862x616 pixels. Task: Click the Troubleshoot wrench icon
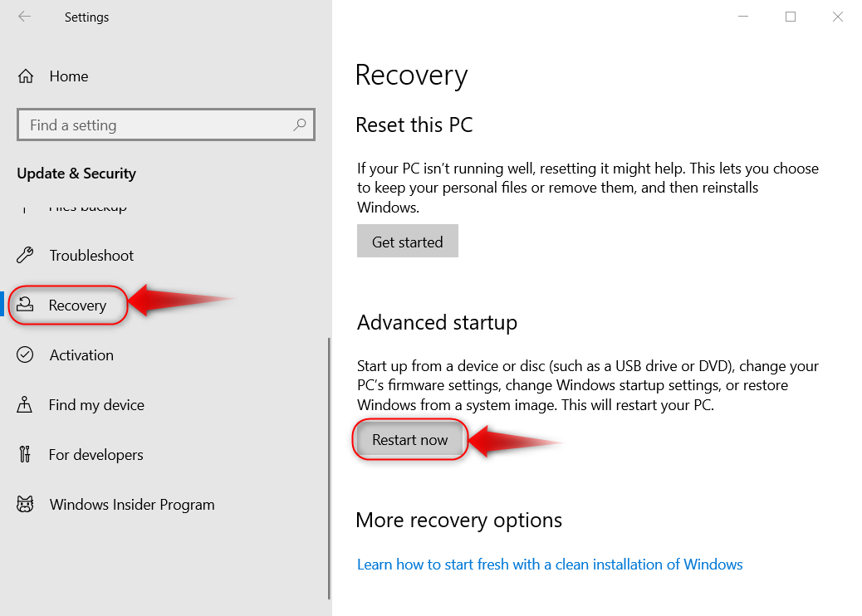click(x=26, y=256)
